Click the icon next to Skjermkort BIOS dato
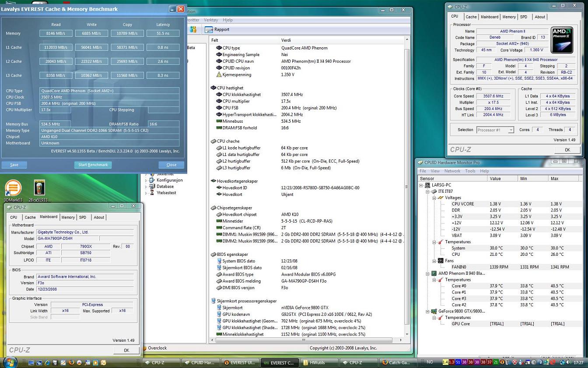 219,268
